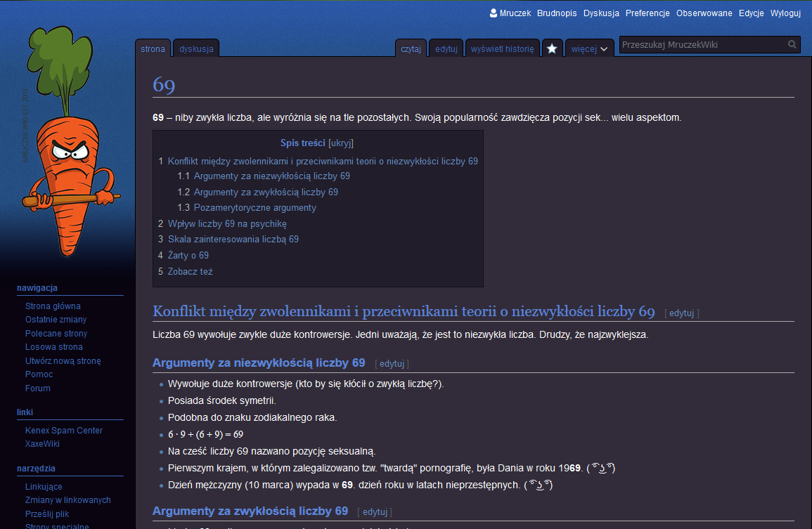Click the star watchlist icon

coord(552,48)
